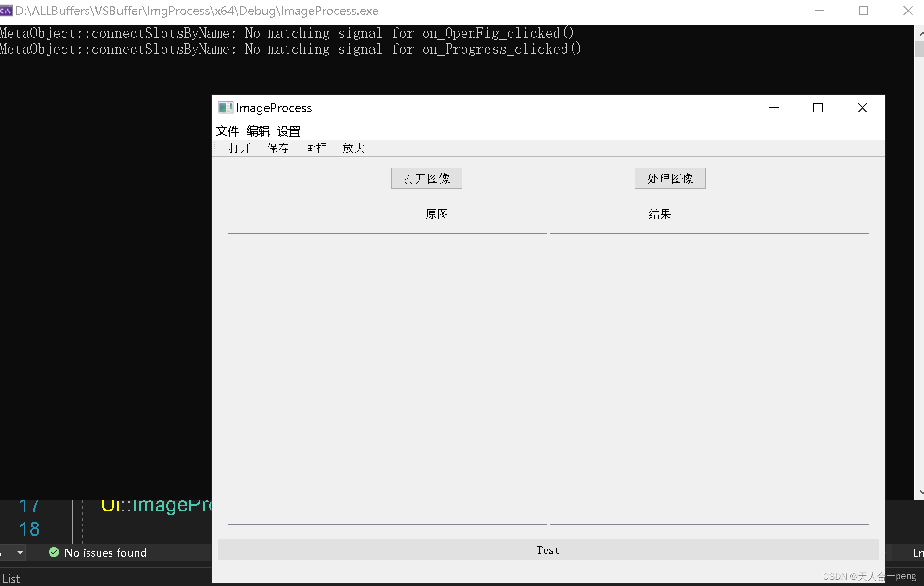Open the 设置 (Settings) menu
Image resolution: width=924 pixels, height=586 pixels.
point(288,131)
